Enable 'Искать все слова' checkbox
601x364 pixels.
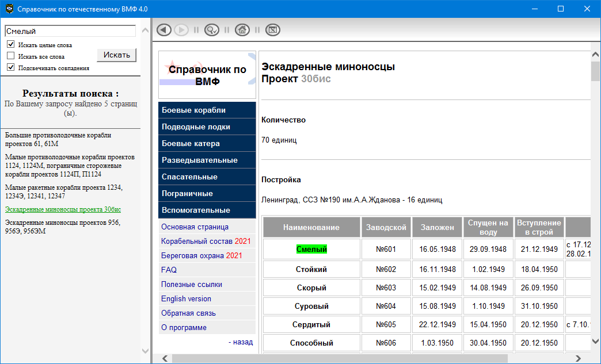pyautogui.click(x=11, y=56)
